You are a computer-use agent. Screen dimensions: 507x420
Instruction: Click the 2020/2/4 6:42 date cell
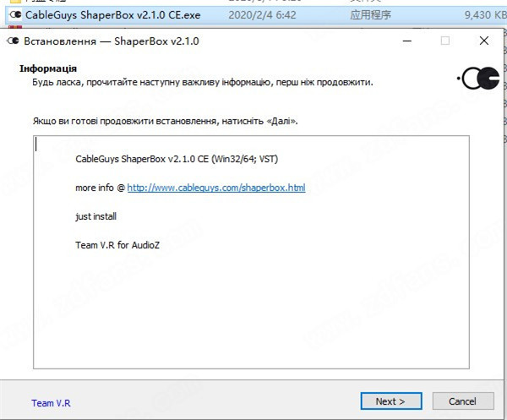point(262,15)
